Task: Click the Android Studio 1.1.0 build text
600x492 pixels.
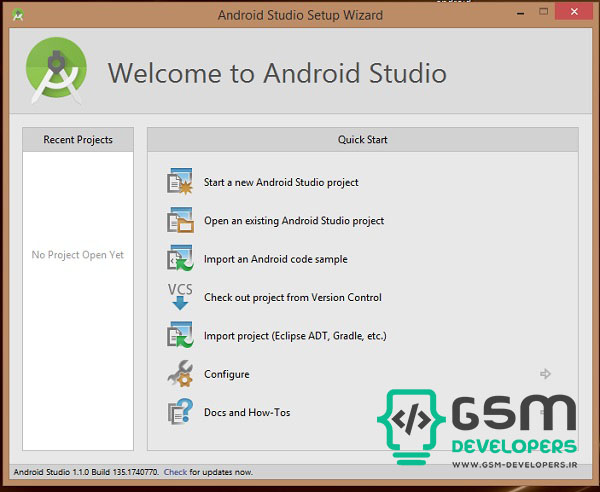Action: click(x=86, y=472)
